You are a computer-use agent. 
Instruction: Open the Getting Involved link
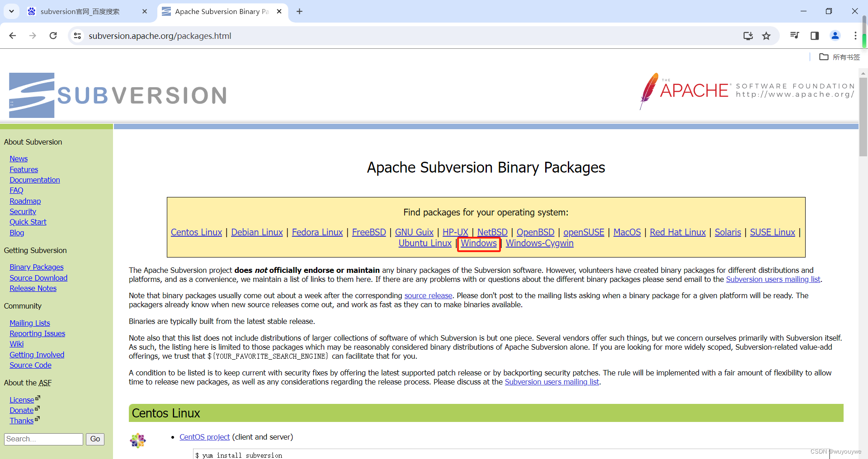point(37,355)
